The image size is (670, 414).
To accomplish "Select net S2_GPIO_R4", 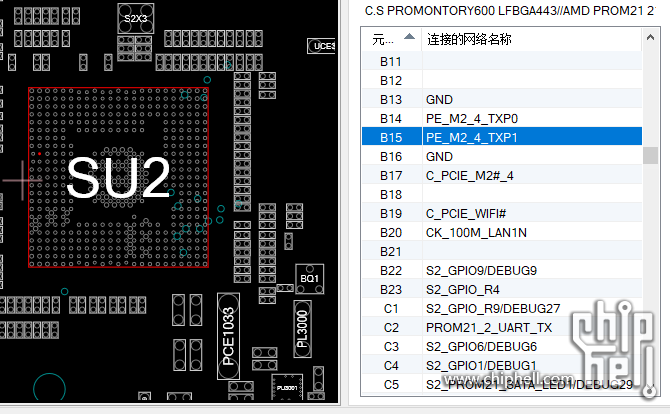I will (x=462, y=290).
